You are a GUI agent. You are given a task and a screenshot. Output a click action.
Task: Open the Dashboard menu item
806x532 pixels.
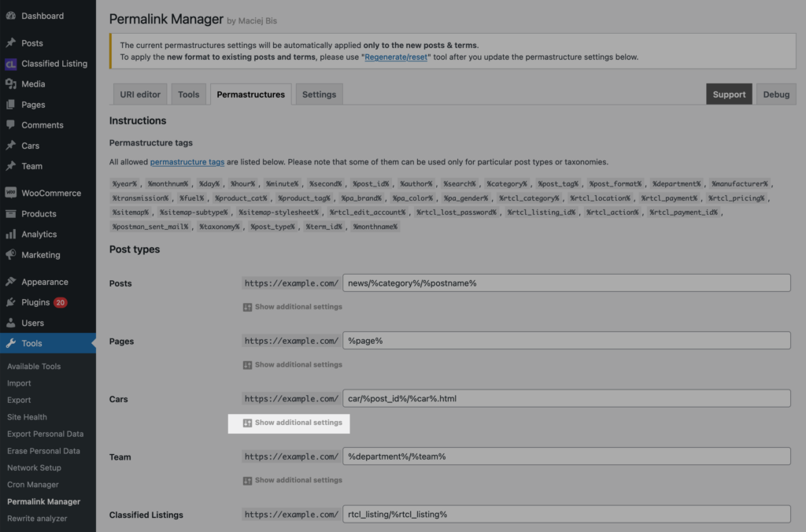coord(48,16)
